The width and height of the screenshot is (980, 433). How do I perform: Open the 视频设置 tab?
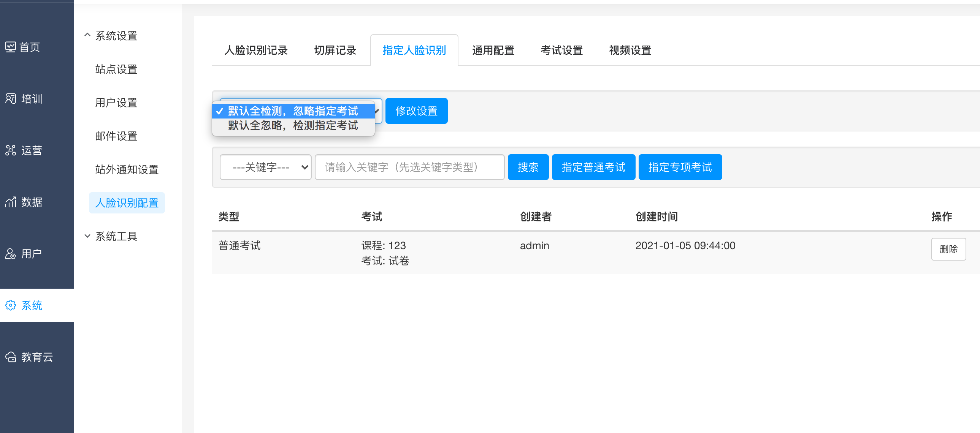630,50
